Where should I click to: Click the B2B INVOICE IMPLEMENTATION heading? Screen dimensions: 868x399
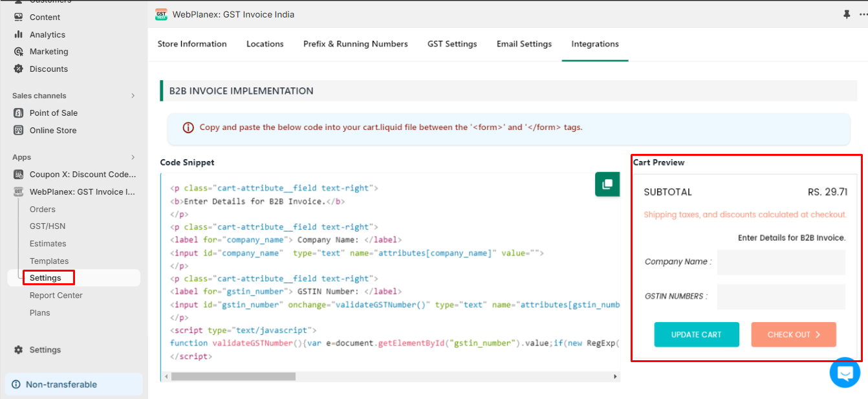tap(241, 91)
